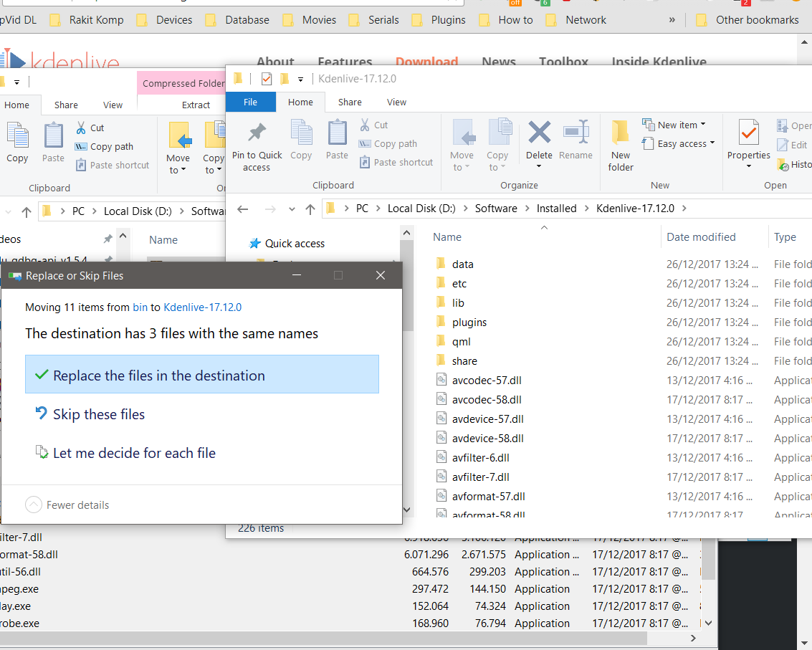This screenshot has width=812, height=650.
Task: Click Copy path in the back Explorer window
Action: click(x=105, y=147)
